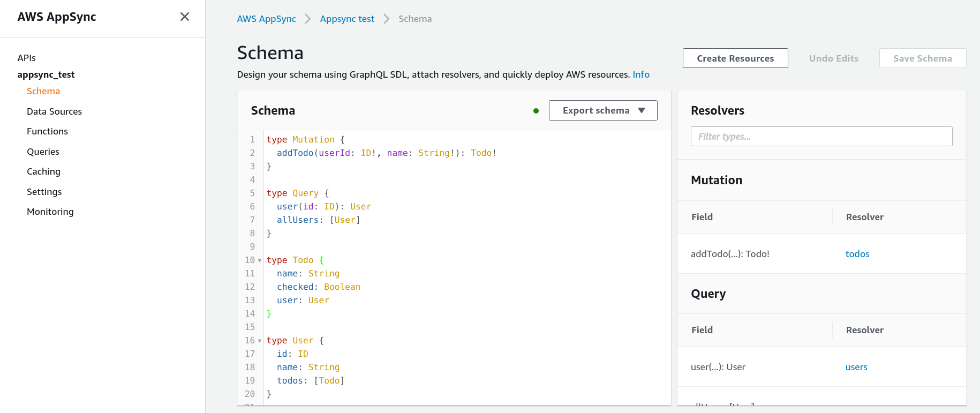
Task: Click the 'type User {' code line
Action: (x=295, y=341)
